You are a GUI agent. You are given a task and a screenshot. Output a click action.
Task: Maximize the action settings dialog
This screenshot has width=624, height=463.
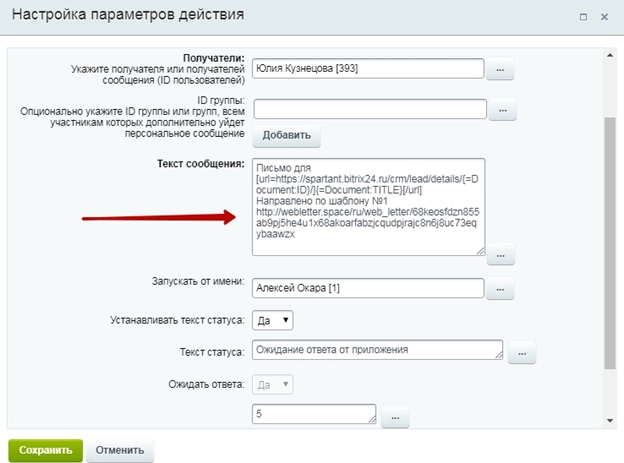coord(583,17)
